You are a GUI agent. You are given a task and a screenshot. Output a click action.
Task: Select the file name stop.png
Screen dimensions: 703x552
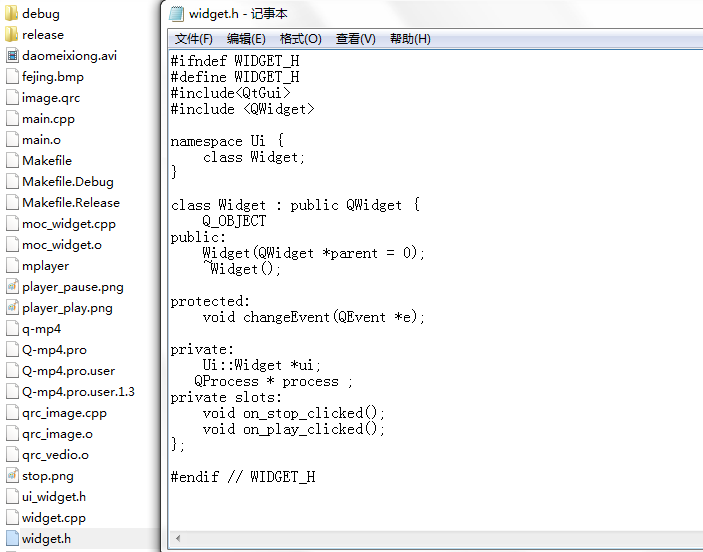[x=48, y=476]
